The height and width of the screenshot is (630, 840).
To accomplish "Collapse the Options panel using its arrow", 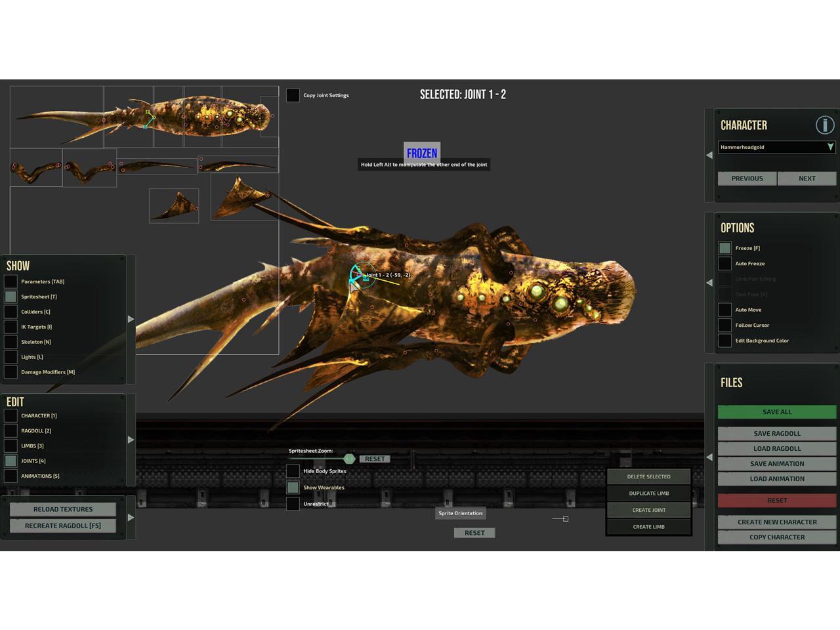I will click(x=709, y=283).
